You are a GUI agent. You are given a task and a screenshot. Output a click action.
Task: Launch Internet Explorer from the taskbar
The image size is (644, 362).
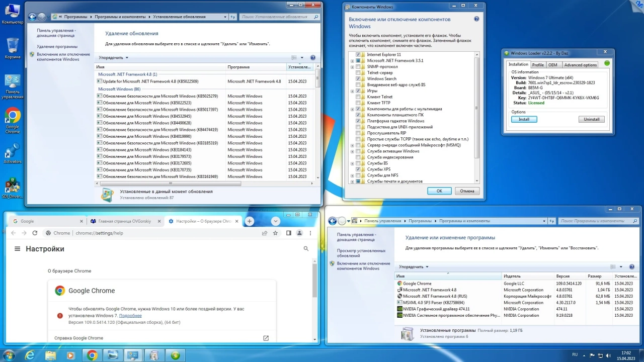pyautogui.click(x=30, y=355)
